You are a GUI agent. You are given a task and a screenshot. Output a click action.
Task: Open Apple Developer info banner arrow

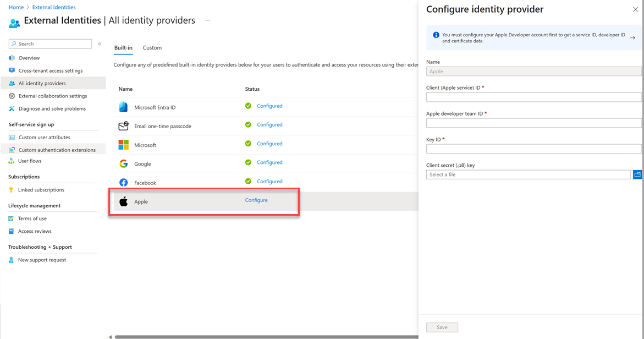[632, 38]
